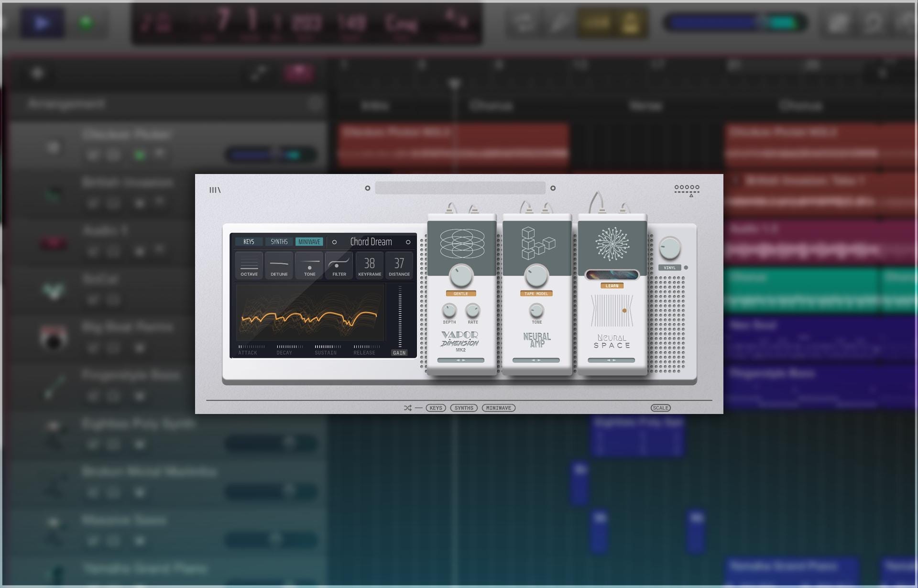Click the DEPTH knob on Vapor Dimension

[x=449, y=311]
